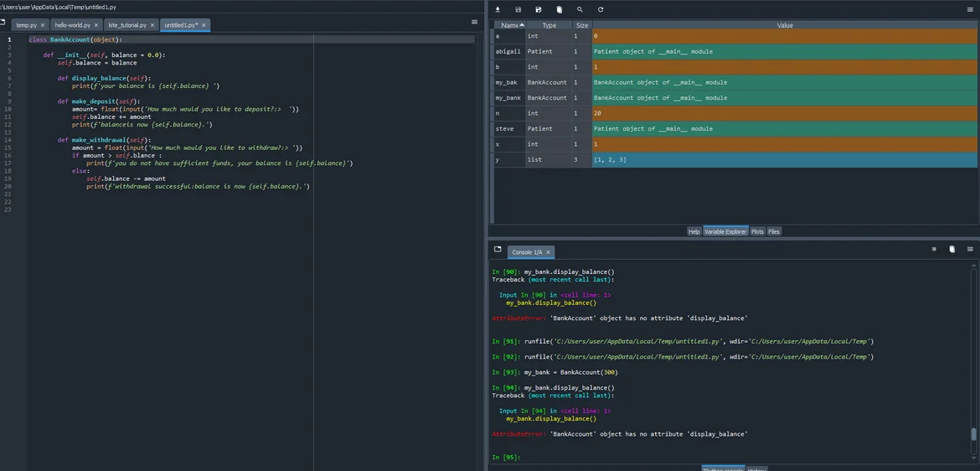Click the console vertical scrollbar handle
The image size is (980, 471).
973,433
